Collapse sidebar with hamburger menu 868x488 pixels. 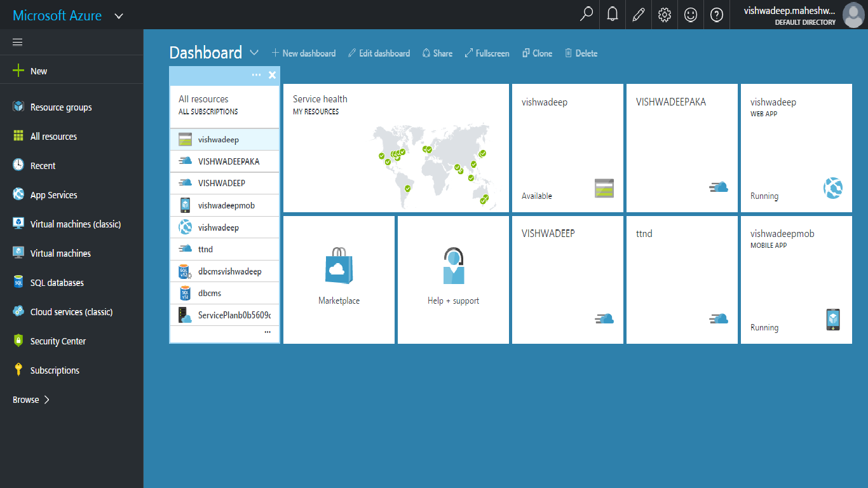click(18, 42)
